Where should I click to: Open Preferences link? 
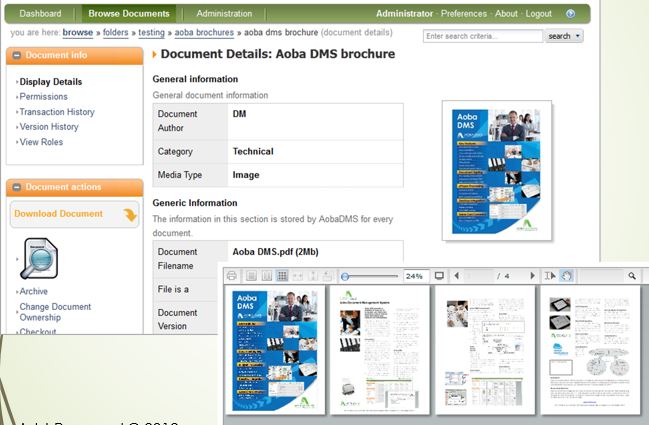(x=464, y=14)
